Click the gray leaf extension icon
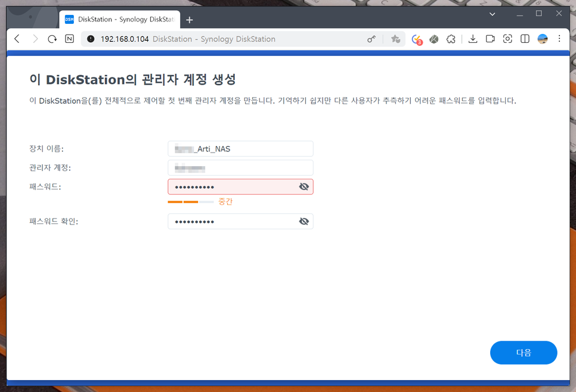This screenshot has height=392, width=576. (x=434, y=39)
